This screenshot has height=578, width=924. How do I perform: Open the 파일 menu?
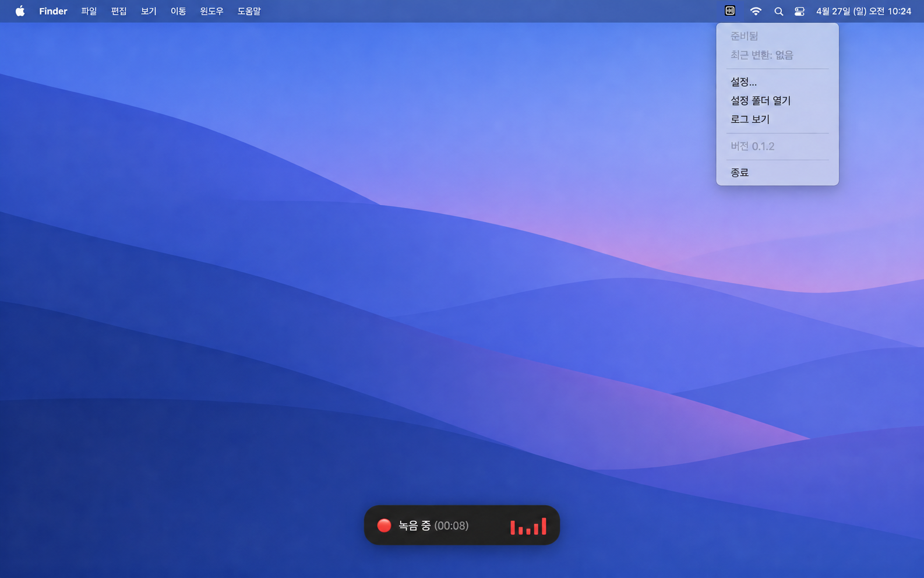tap(89, 11)
